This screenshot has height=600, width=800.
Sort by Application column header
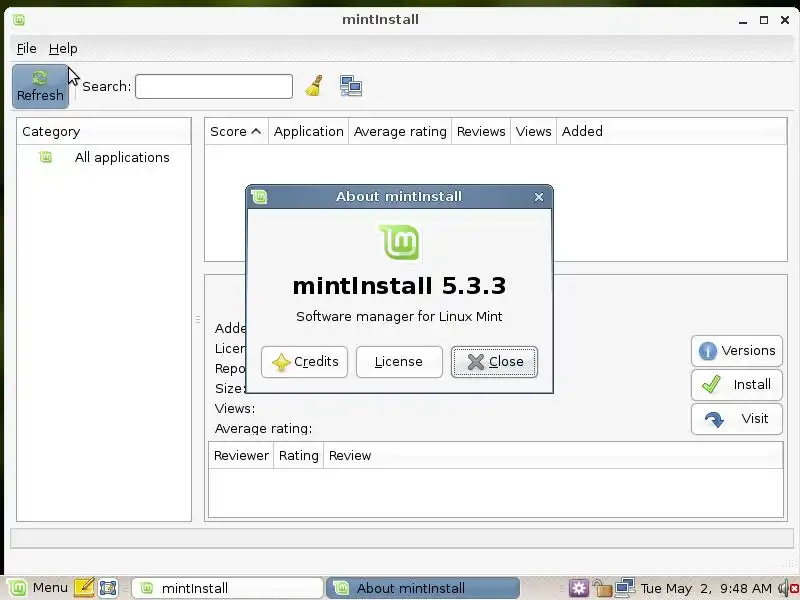pyautogui.click(x=309, y=132)
